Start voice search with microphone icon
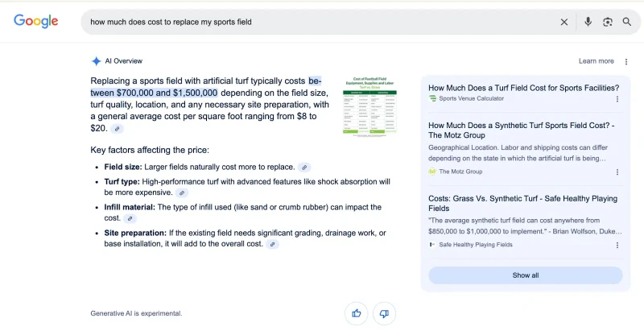 pos(588,22)
